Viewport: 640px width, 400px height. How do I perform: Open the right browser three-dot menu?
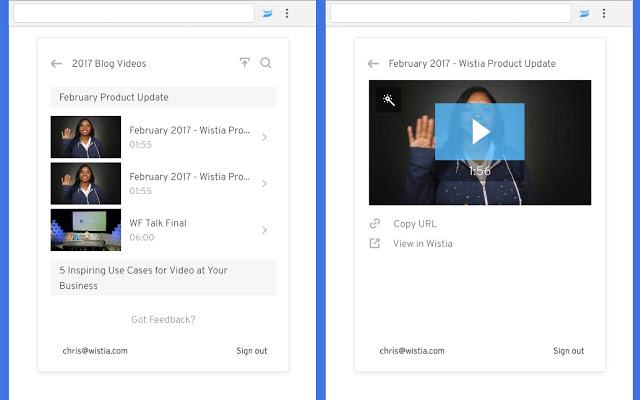[x=603, y=13]
